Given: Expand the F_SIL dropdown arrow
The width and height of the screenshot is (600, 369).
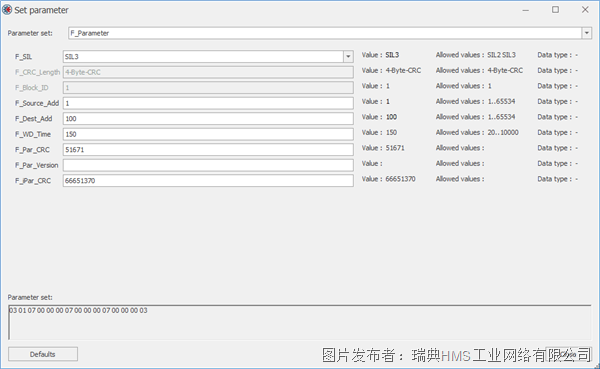Looking at the screenshot, I should pos(348,57).
